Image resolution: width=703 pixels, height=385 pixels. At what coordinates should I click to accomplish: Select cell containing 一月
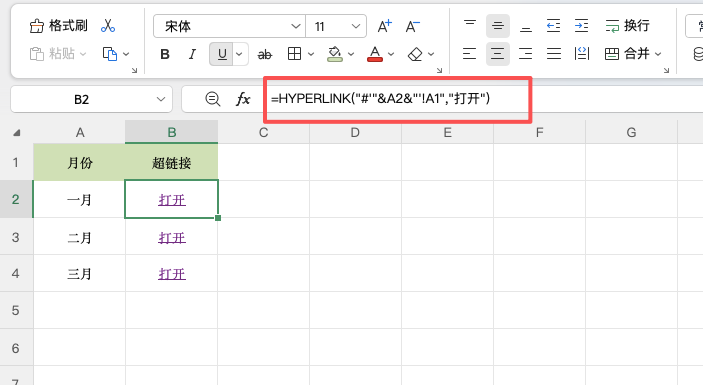coord(79,199)
